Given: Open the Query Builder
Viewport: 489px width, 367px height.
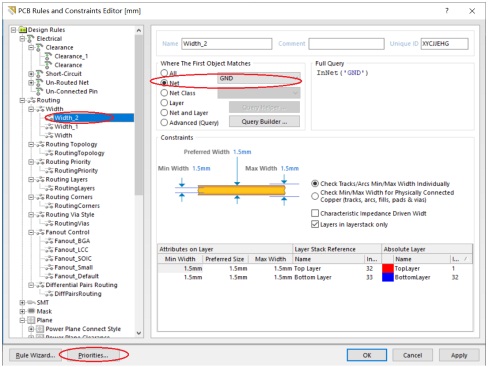Looking at the screenshot, I should click(264, 122).
